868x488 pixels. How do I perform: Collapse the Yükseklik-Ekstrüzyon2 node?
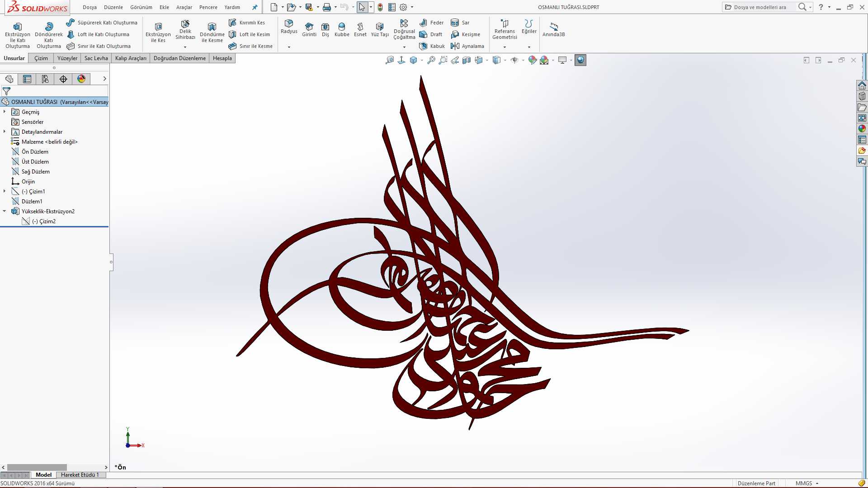[x=5, y=211]
